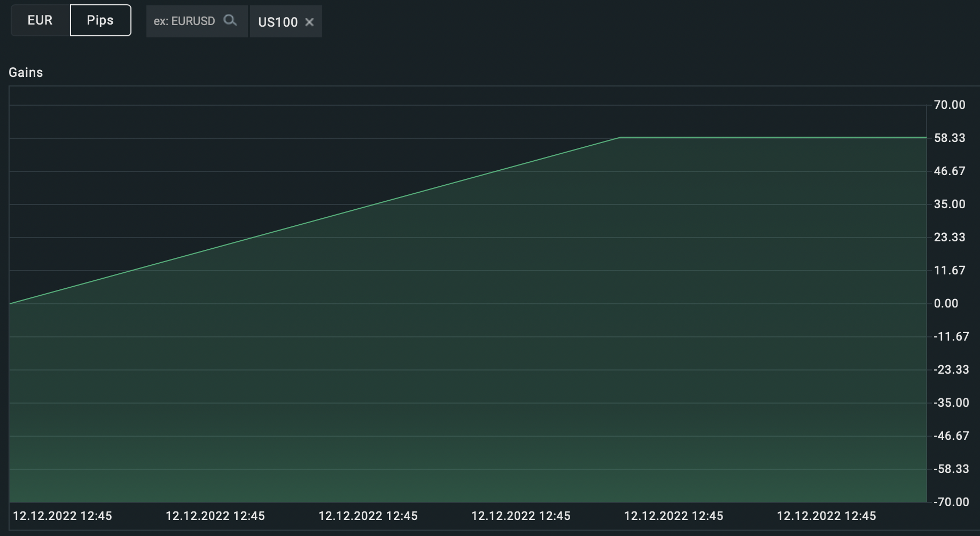Click the -35.00 y-axis label

951,403
